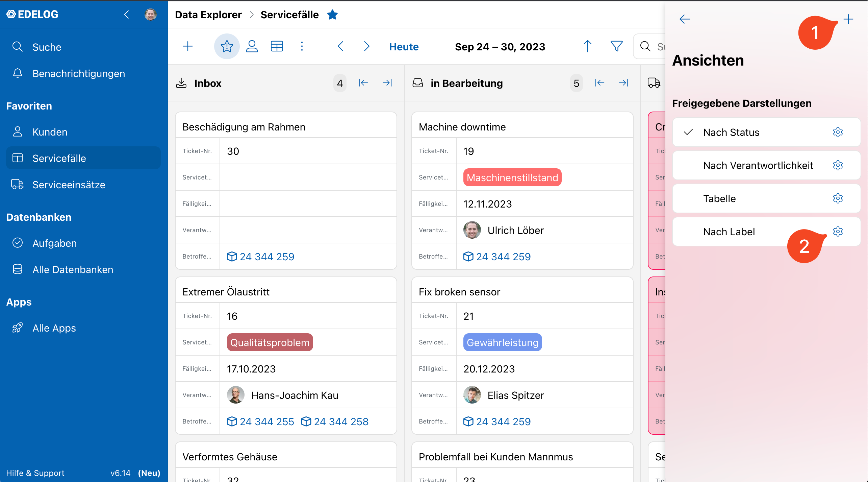Open settings gear for Tabelle view
The width and height of the screenshot is (868, 482).
838,198
